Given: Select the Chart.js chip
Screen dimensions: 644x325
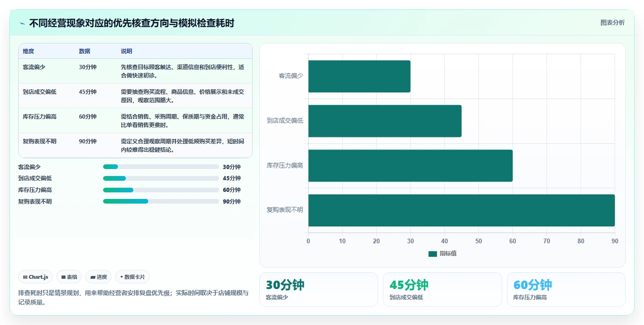Looking at the screenshot, I should click(x=35, y=277).
